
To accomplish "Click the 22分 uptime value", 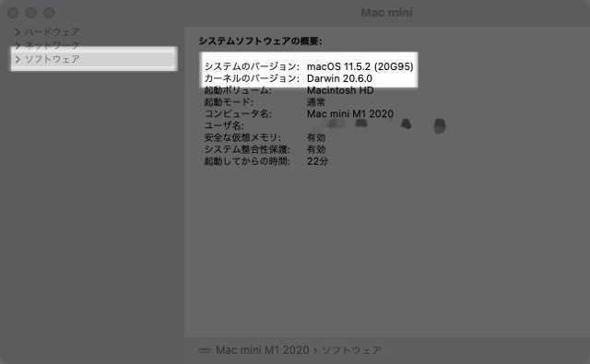I will tap(317, 161).
